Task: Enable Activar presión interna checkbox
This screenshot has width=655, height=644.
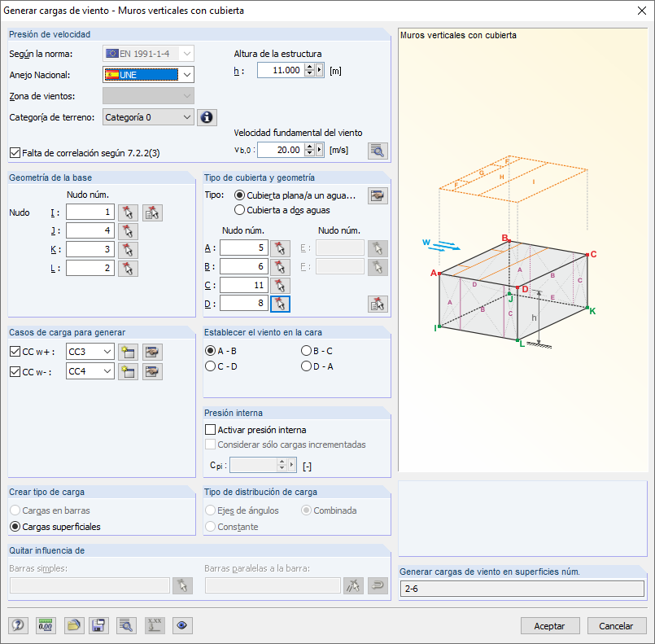Action: (x=211, y=430)
